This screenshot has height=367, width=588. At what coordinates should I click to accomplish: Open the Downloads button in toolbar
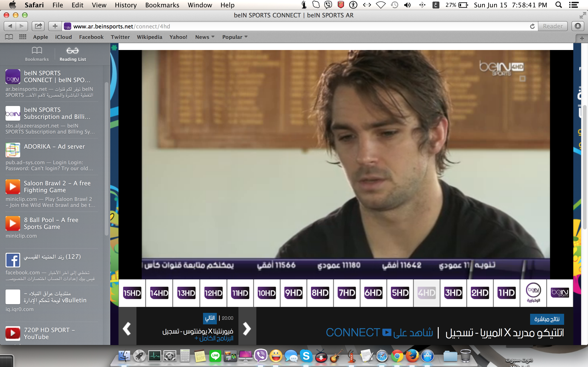click(578, 26)
